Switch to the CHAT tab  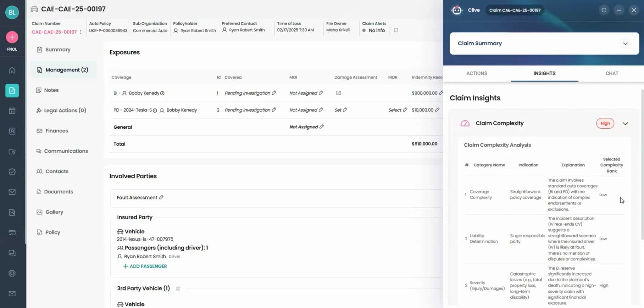(x=612, y=73)
